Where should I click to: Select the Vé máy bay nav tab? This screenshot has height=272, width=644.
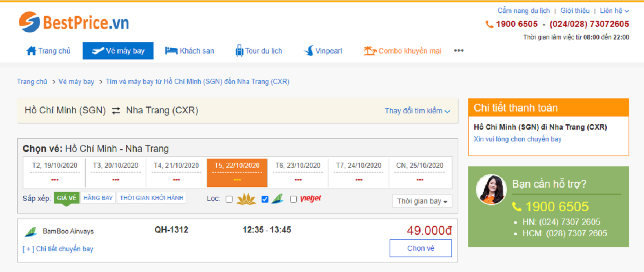point(118,51)
